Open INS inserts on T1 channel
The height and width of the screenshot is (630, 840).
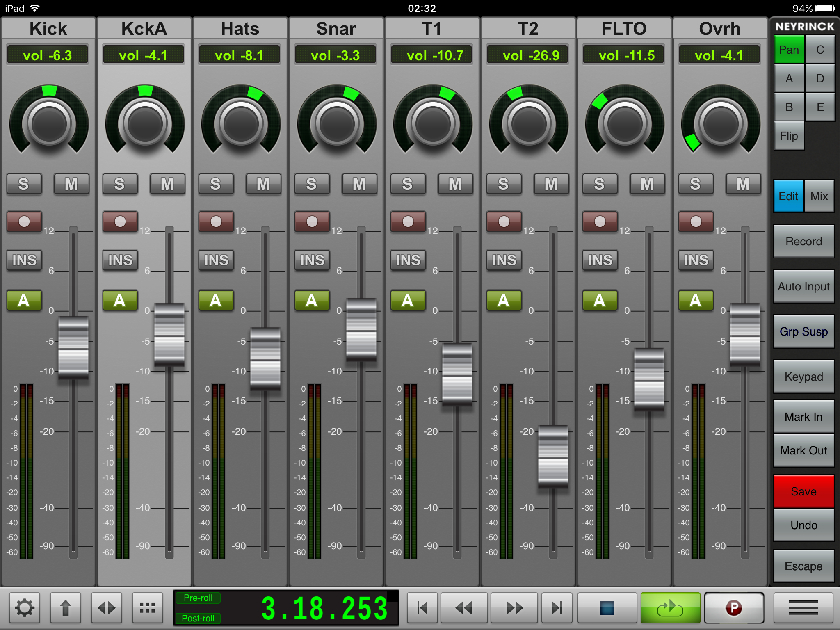[x=408, y=260]
